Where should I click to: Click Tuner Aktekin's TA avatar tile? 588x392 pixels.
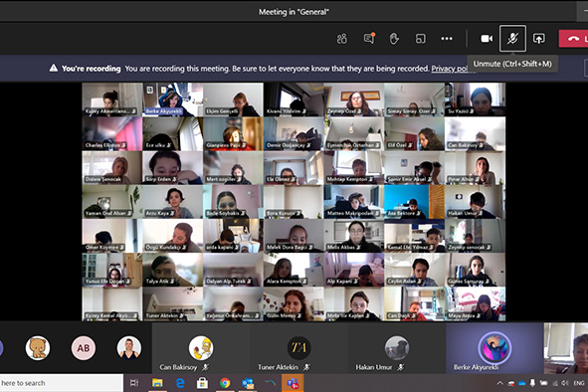pyautogui.click(x=298, y=348)
